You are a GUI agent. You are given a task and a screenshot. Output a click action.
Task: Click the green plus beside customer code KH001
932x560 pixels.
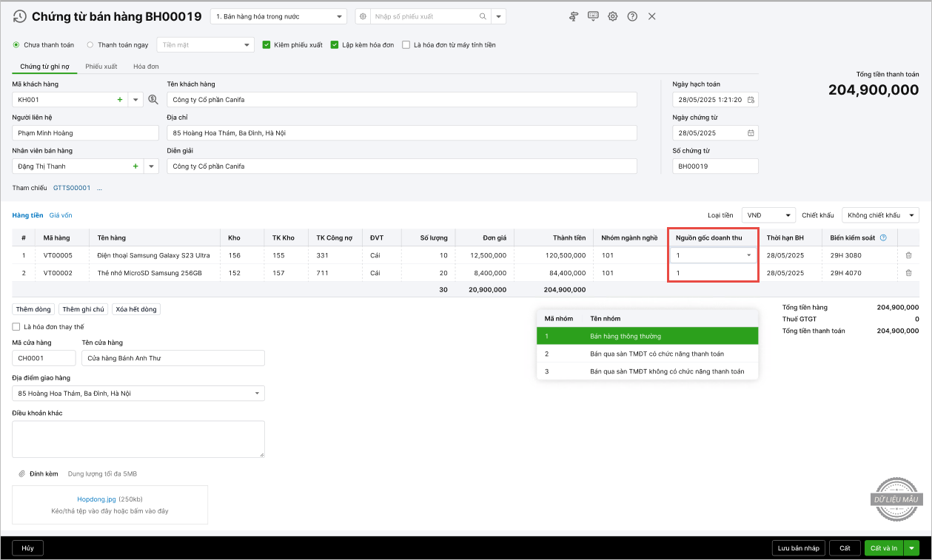[120, 99]
